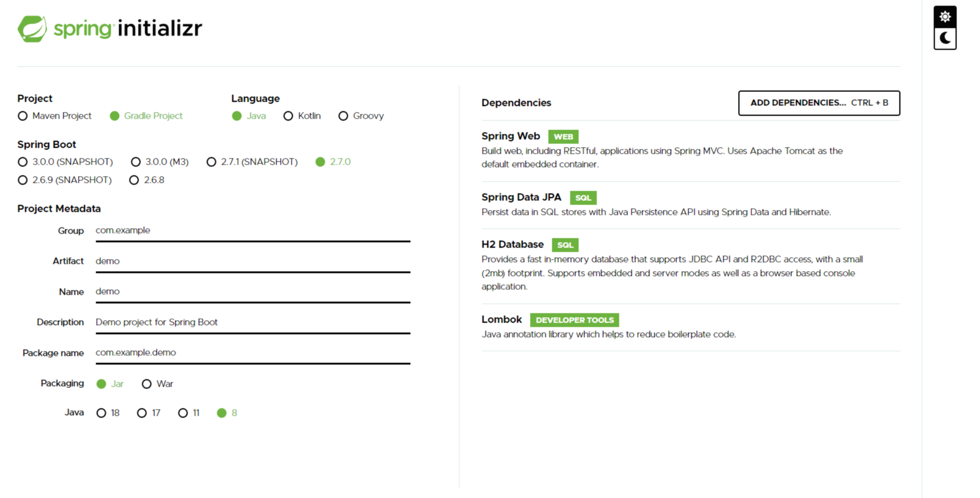Click the Spring Web dependency title

[x=511, y=136]
